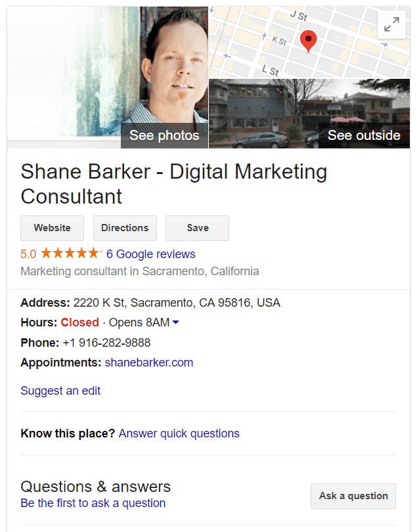Save this business with the Save button

pyautogui.click(x=197, y=228)
